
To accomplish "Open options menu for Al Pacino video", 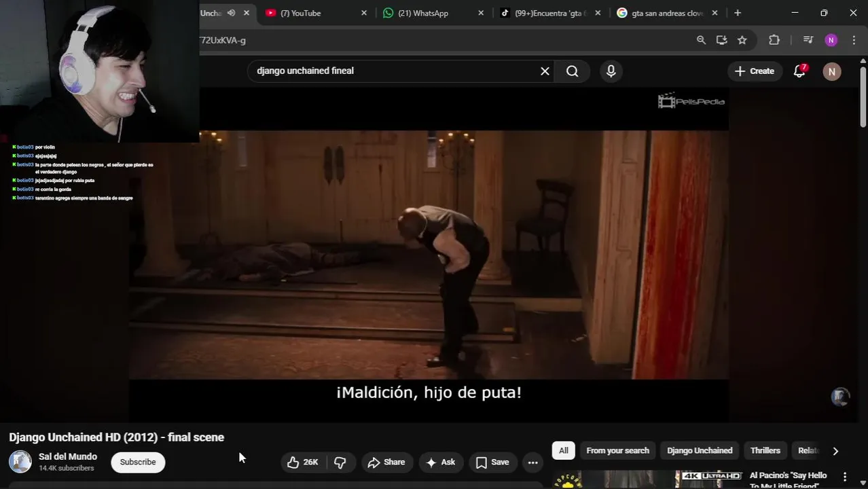I will coord(845,477).
